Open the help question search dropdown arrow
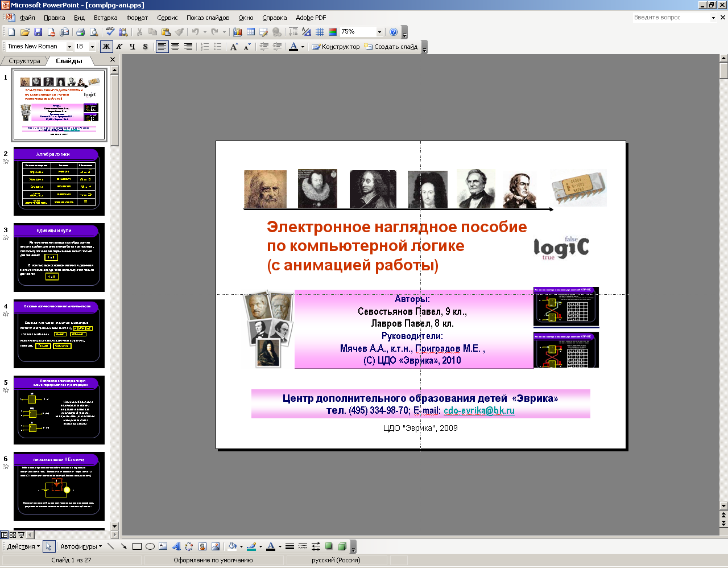This screenshot has width=728, height=568. tap(713, 18)
